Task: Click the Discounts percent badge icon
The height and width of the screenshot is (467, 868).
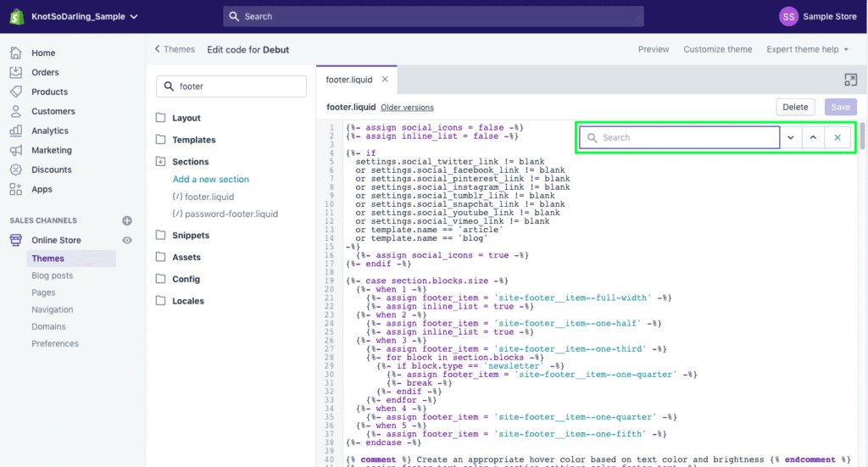Action: [15, 170]
